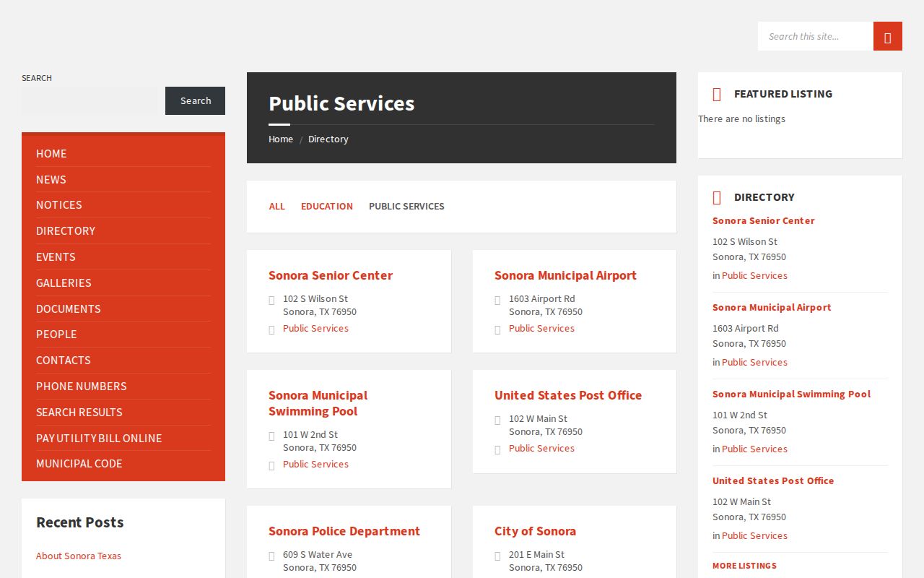Viewport: 924px width, 578px height.
Task: Open EVENTS from the sidebar menu
Action: (123, 257)
